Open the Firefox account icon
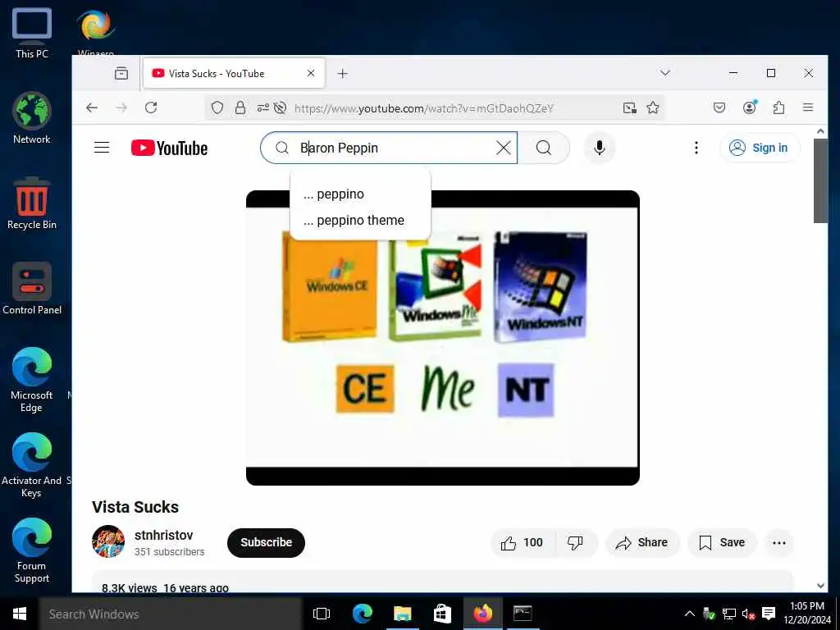This screenshot has height=630, width=840. click(x=750, y=107)
